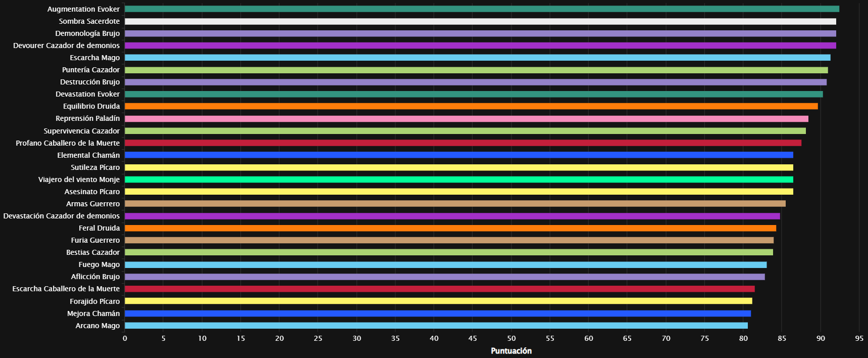Click the 50 tick on the x-axis
868x358 pixels.
point(512,338)
